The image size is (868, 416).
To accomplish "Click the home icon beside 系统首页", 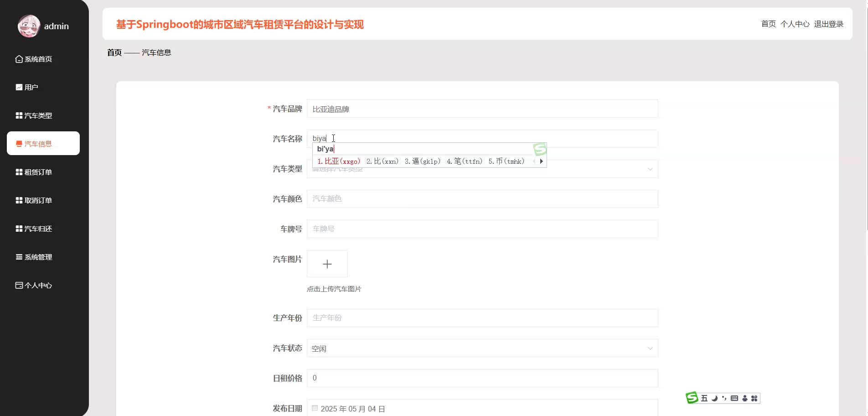I will [x=19, y=59].
